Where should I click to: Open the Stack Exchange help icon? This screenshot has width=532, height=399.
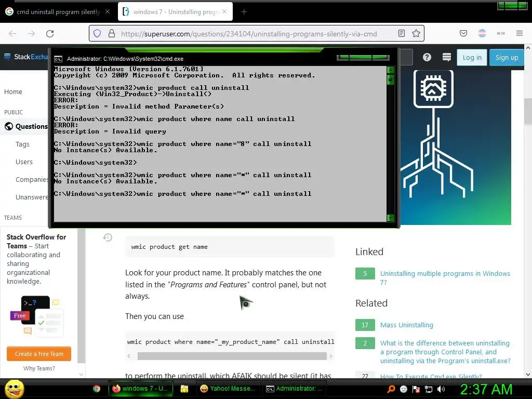pos(427,57)
